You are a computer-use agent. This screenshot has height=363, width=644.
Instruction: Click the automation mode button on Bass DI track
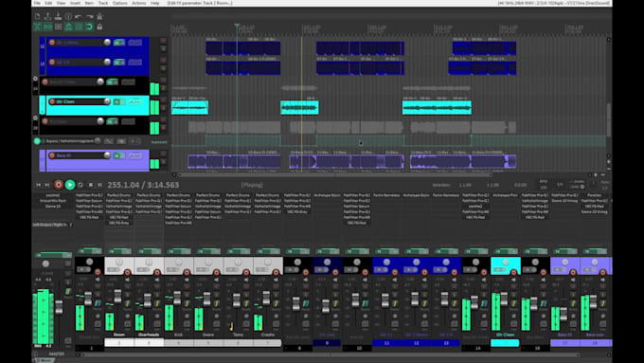click(x=134, y=155)
